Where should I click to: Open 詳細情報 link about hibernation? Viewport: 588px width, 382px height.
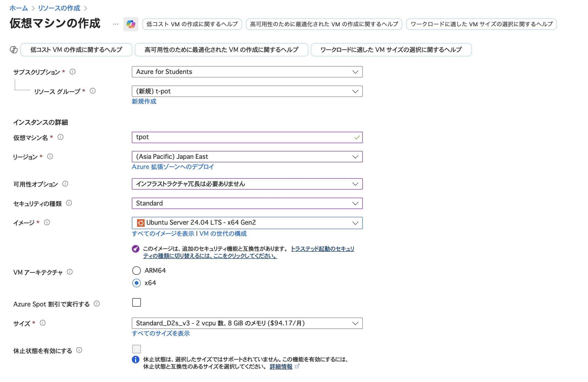(x=281, y=367)
